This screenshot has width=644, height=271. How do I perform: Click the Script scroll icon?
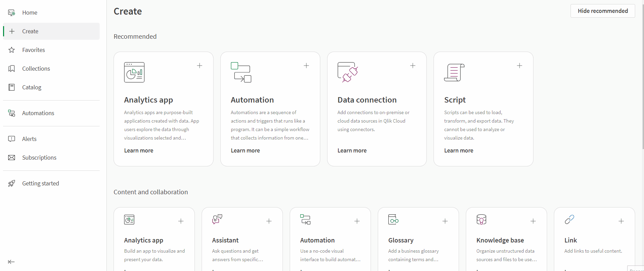click(x=454, y=72)
